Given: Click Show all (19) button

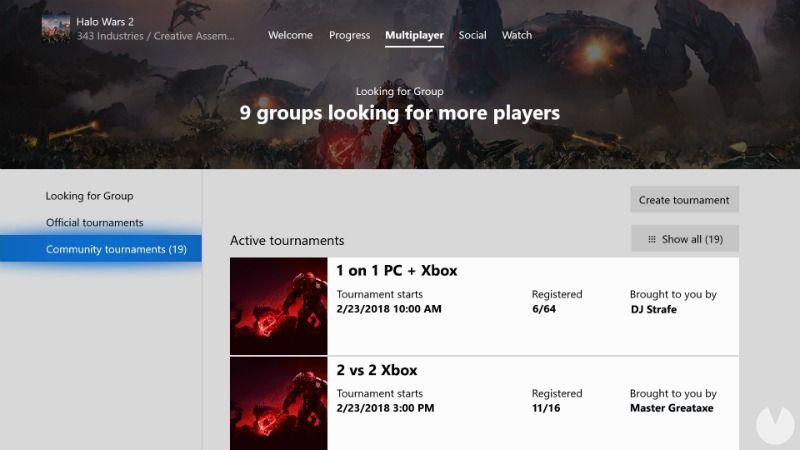Looking at the screenshot, I should coord(685,239).
